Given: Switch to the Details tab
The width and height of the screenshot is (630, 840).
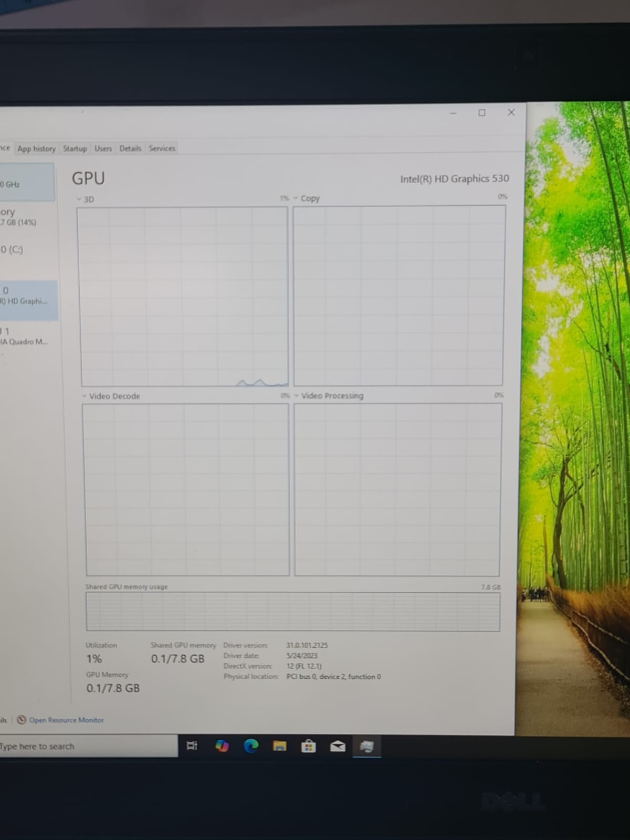Looking at the screenshot, I should coord(130,149).
